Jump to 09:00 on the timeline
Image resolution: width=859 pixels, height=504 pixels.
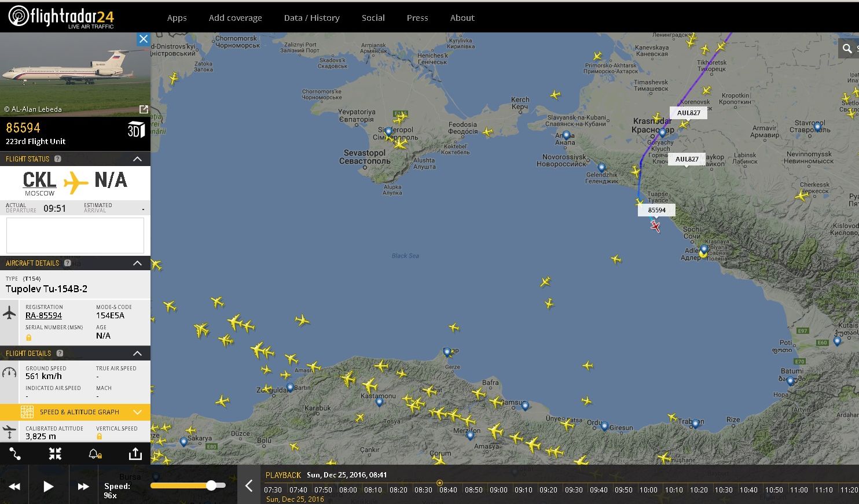tap(498, 490)
